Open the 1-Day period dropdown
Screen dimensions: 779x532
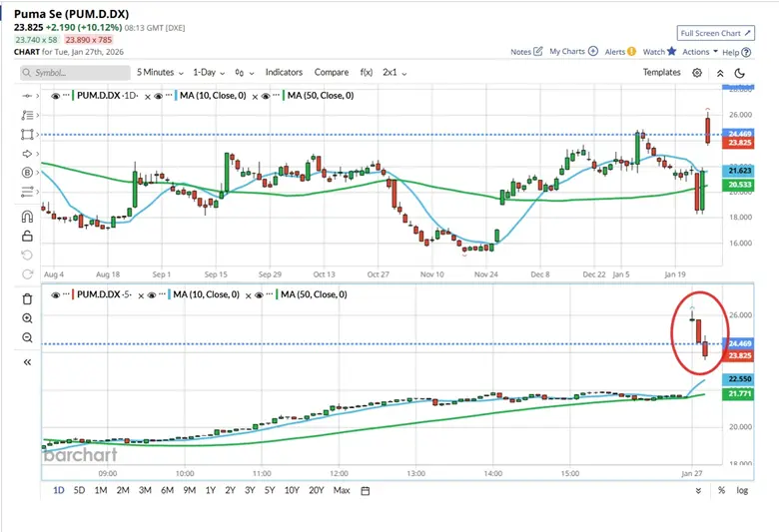(209, 73)
